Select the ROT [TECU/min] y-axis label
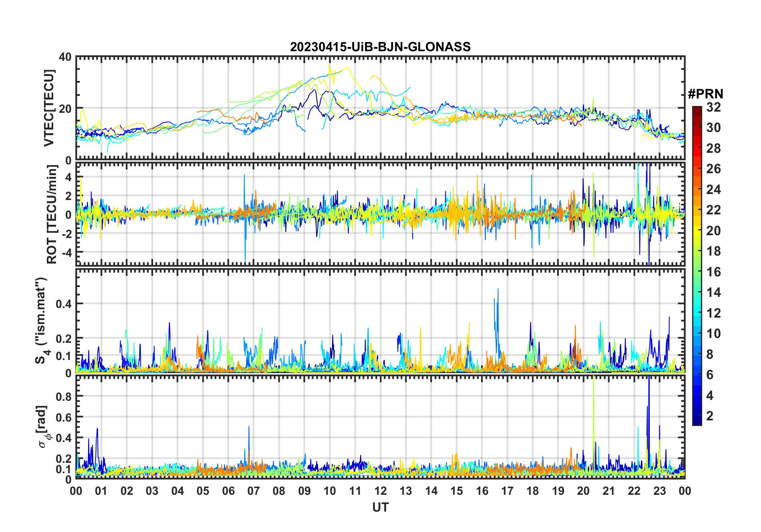This screenshot has width=761, height=532. pos(52,214)
